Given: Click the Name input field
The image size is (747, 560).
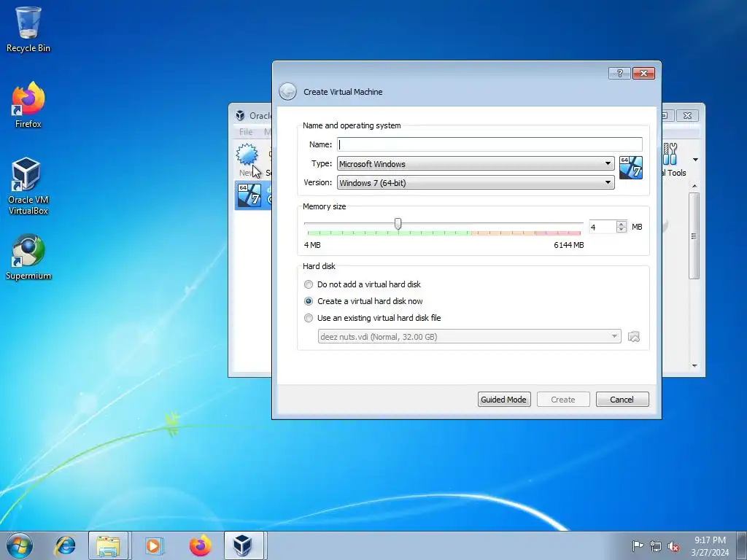Looking at the screenshot, I should 489,144.
